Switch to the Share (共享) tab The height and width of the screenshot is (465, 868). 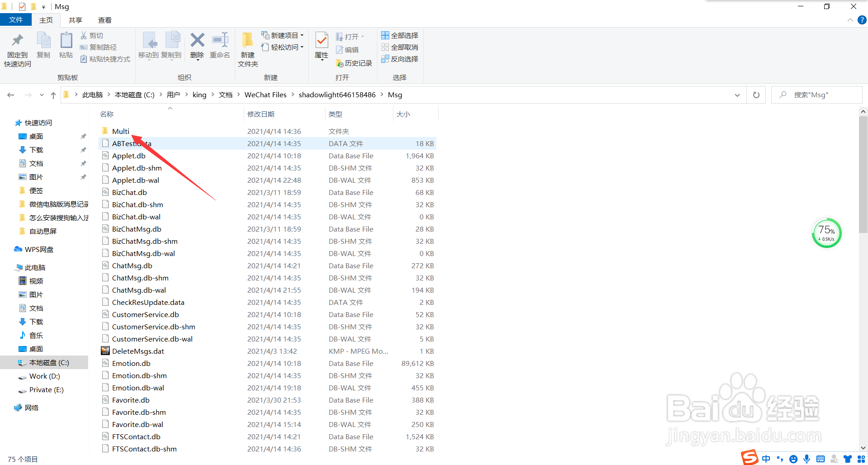(75, 20)
